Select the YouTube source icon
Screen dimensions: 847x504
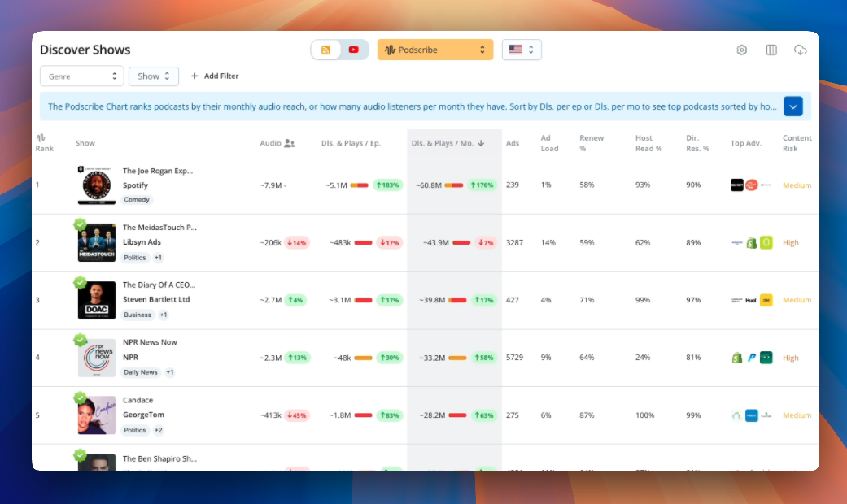[353, 50]
